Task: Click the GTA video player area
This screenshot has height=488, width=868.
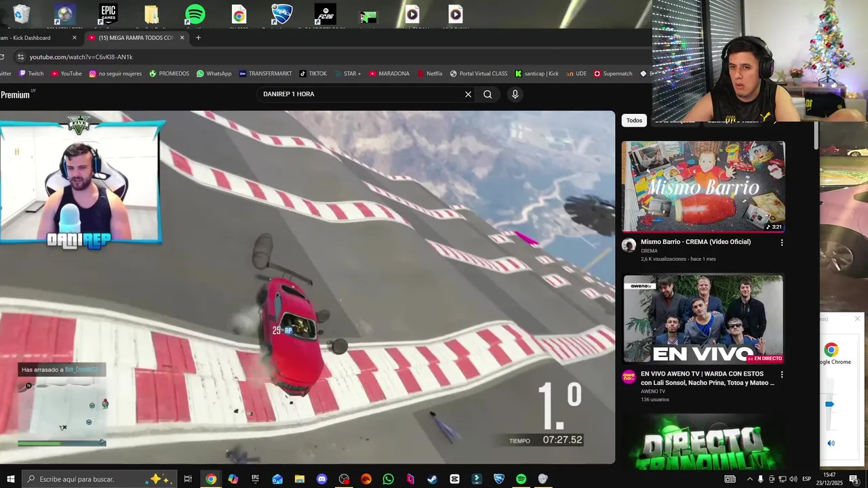Action: pos(307,287)
